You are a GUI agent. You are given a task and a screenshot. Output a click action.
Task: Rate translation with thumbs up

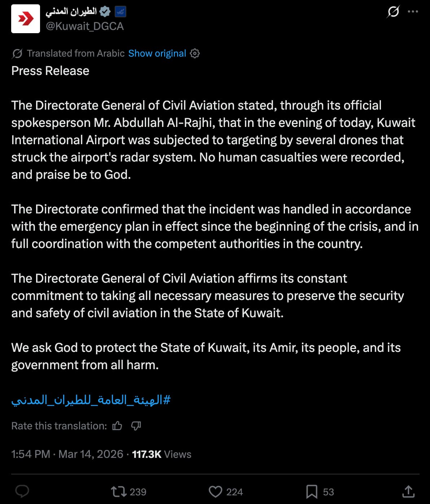click(x=117, y=426)
